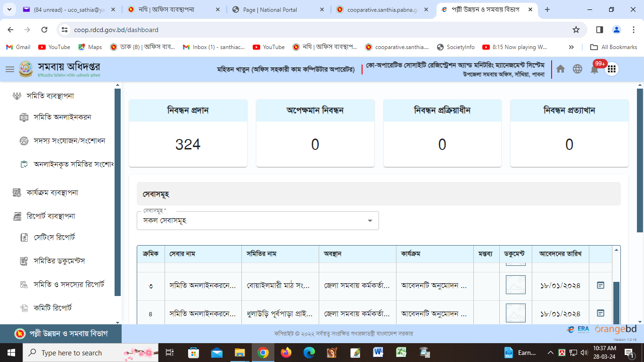
Task: Open the apps grid icon
Action: pyautogui.click(x=611, y=69)
